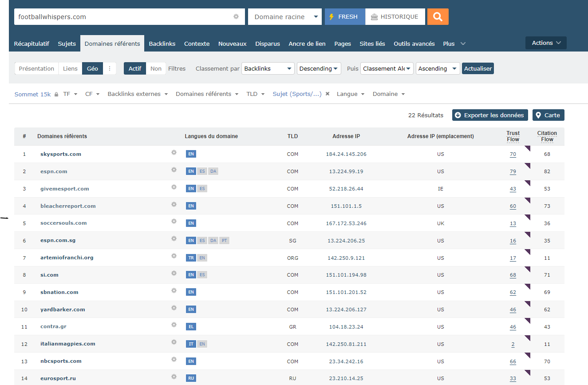Image resolution: width=588 pixels, height=385 pixels.
Task: Click gear icon beside contra.gr
Action: [174, 325]
